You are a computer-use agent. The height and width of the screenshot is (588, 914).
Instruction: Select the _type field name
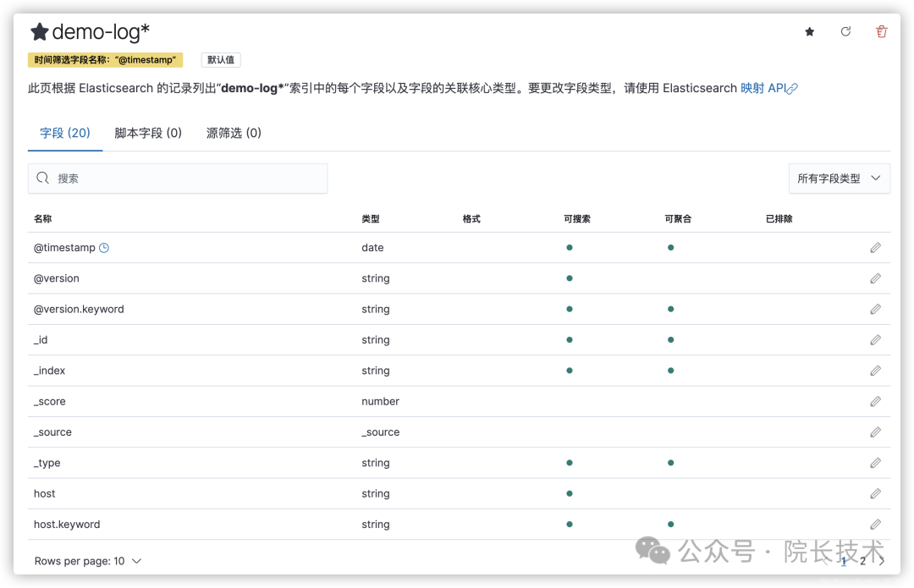click(47, 463)
